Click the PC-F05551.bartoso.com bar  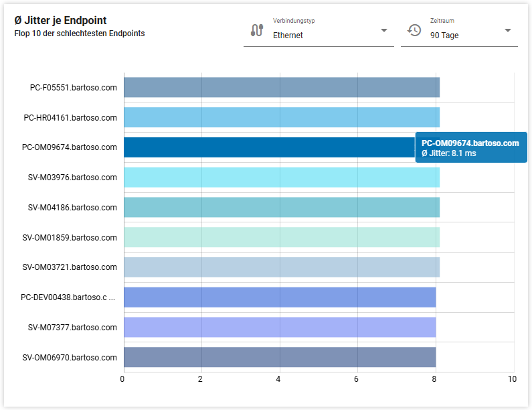[x=281, y=87]
